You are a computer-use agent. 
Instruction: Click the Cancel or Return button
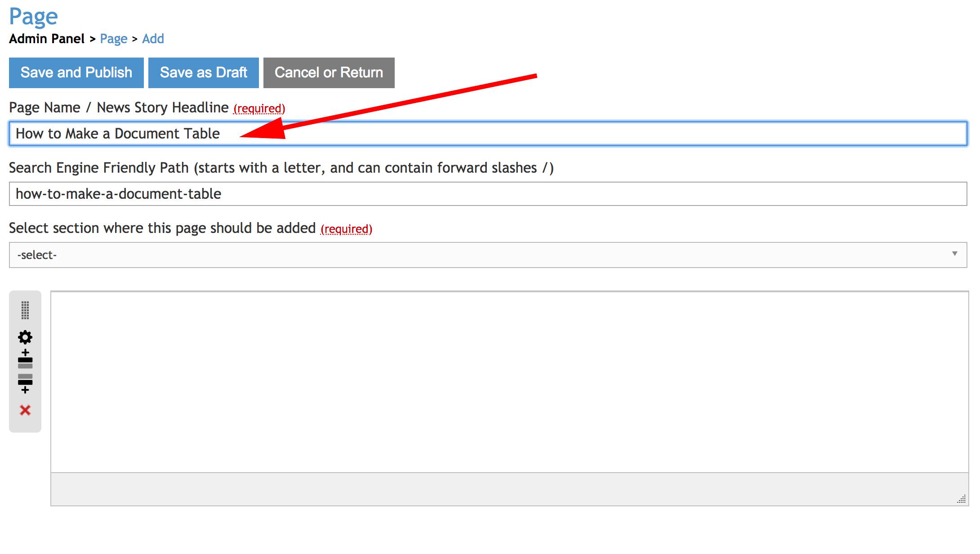(329, 72)
